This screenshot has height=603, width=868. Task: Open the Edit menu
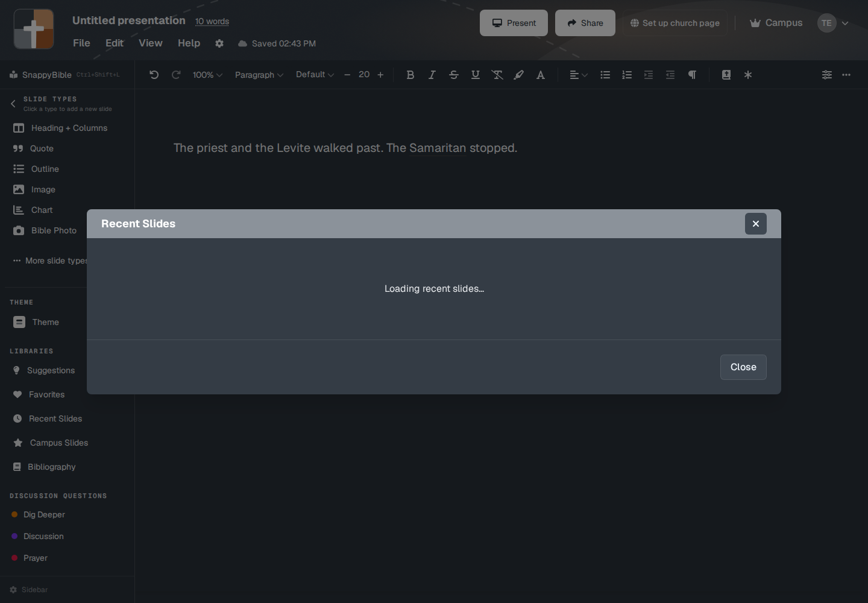[x=115, y=43]
